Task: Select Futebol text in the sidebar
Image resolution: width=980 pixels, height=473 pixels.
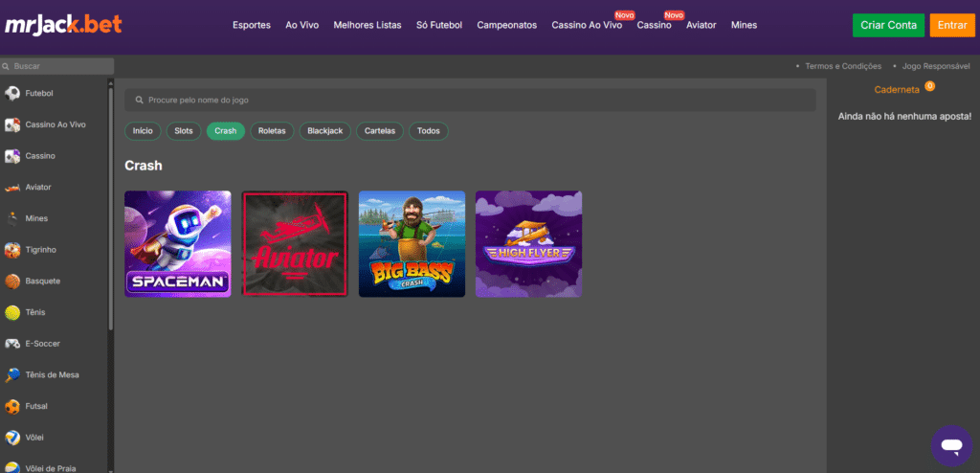Action: click(x=38, y=93)
